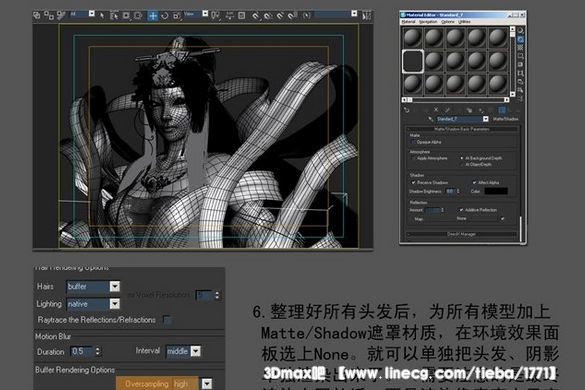585x390 pixels.
Task: Click the Shadow Brightness spinner arrows
Action: [x=458, y=191]
